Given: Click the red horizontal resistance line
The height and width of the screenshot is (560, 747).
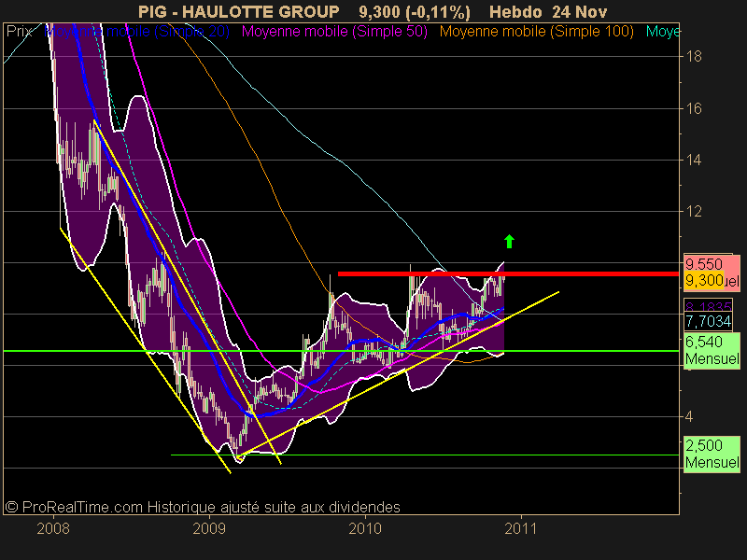Looking at the screenshot, I should 508,273.
